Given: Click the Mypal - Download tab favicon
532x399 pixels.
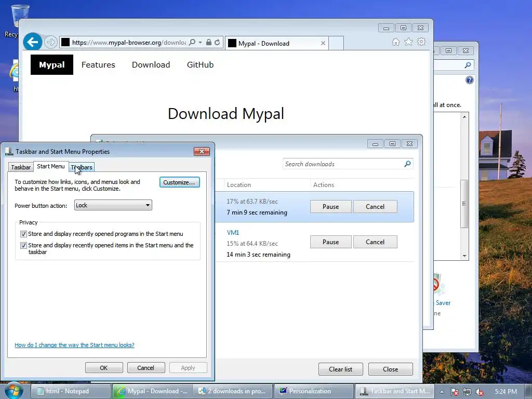Looking at the screenshot, I should coord(232,43).
